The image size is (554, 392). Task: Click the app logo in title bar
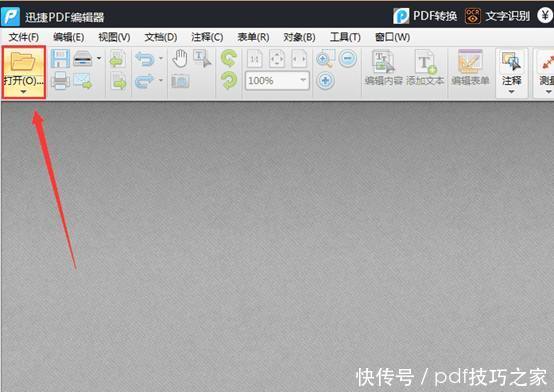(x=10, y=16)
